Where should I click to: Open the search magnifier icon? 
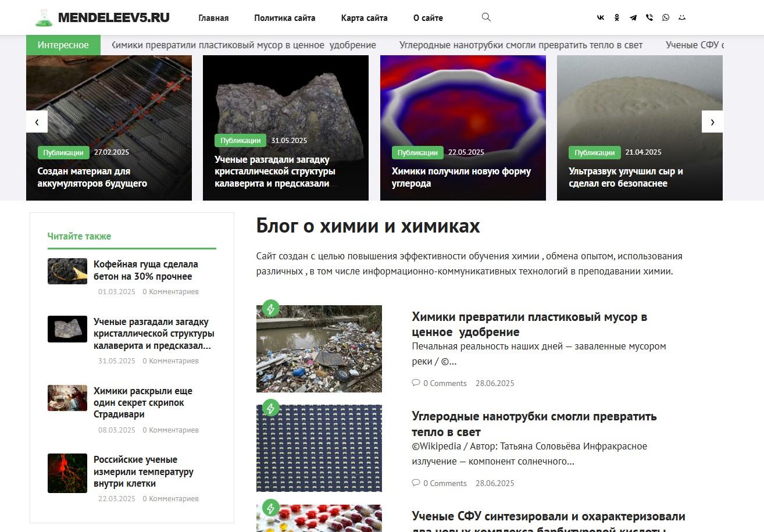tap(486, 17)
